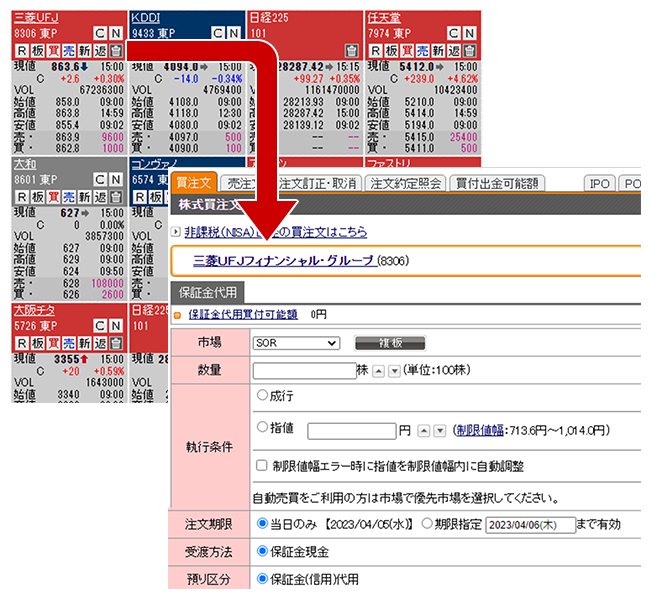The height and width of the screenshot is (600, 650).
Task: Click the 買 buy icon on the 大和 card
Action: 53,197
